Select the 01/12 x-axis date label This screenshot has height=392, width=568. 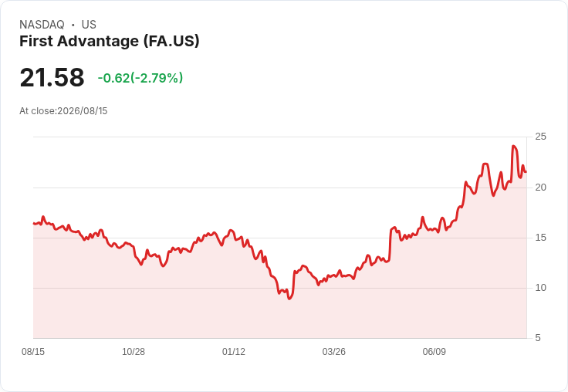(x=234, y=351)
